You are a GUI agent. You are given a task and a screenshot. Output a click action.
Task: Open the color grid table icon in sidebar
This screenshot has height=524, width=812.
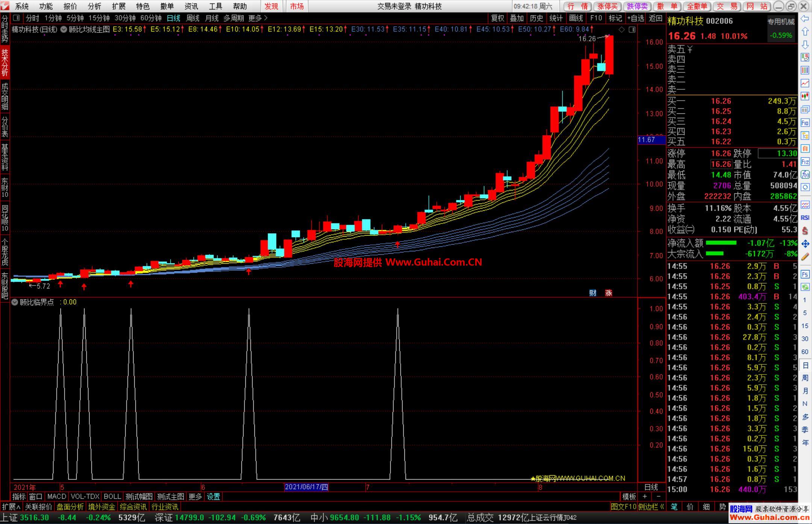tap(805, 70)
